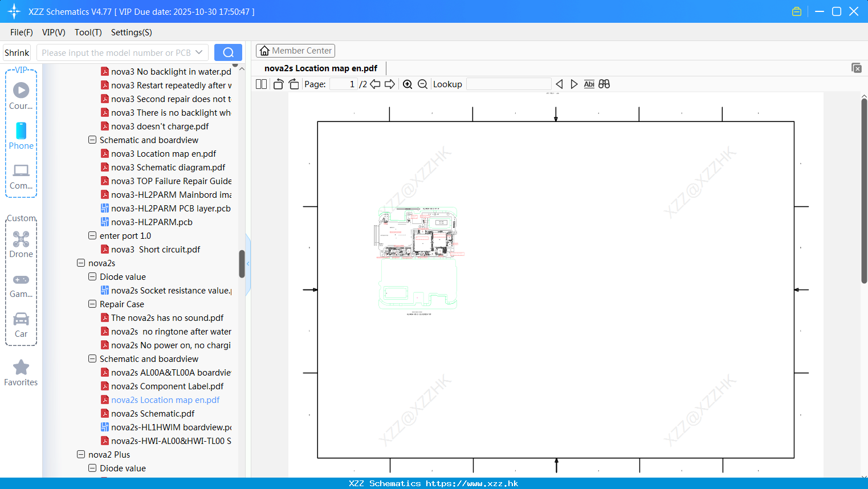This screenshot has height=489, width=868.
Task: Collapse nova3 Schematic and boardview folder
Action: (x=92, y=140)
